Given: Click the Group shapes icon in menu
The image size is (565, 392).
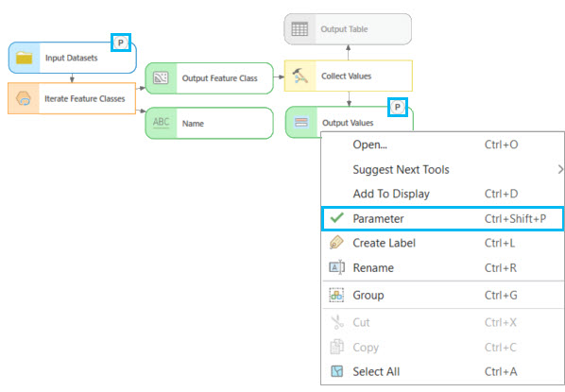Looking at the screenshot, I should 336,295.
